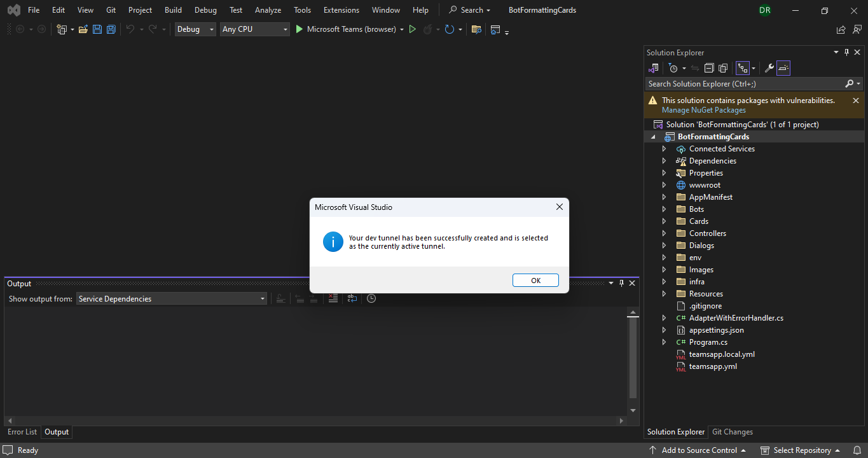
Task: Toggle Word Wrap icon in Output panel
Action: [x=352, y=298]
